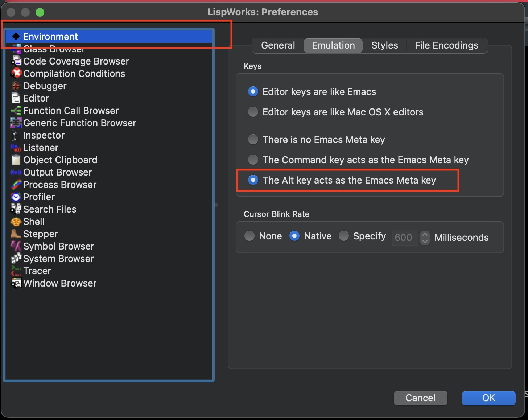Click the Generic Function Browser icon

16,123
